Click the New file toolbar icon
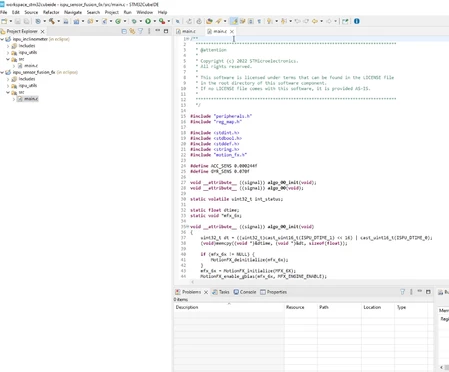Screen dimensions: 449x372 [x=4, y=21]
